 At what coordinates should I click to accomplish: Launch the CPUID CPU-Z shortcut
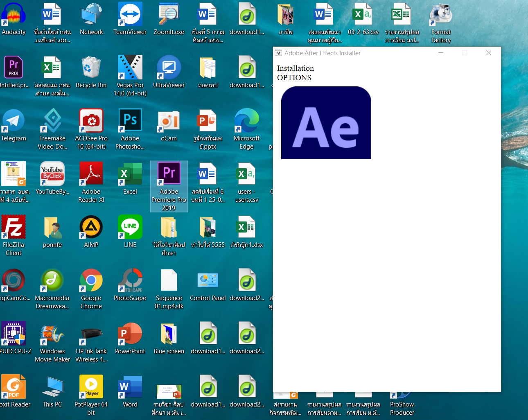(14, 338)
